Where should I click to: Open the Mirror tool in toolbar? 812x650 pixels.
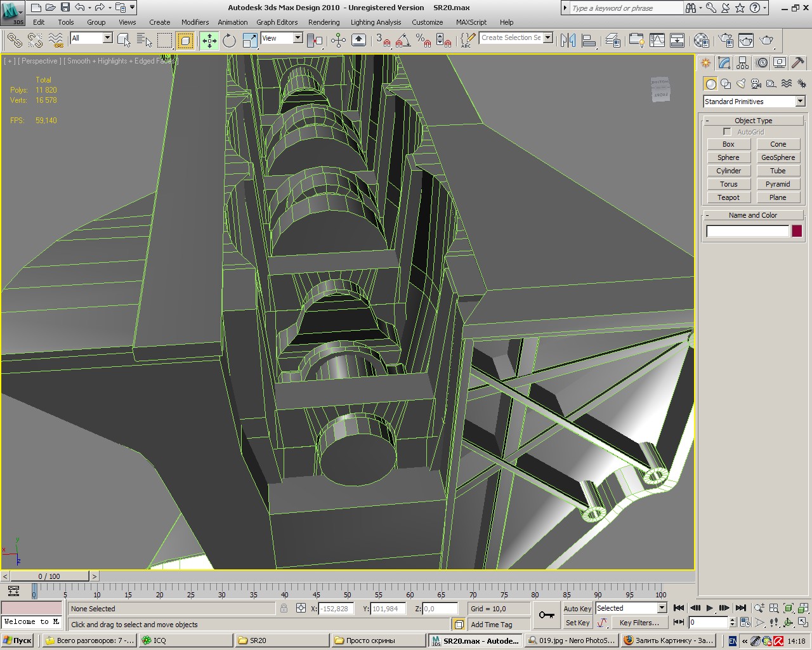(568, 41)
